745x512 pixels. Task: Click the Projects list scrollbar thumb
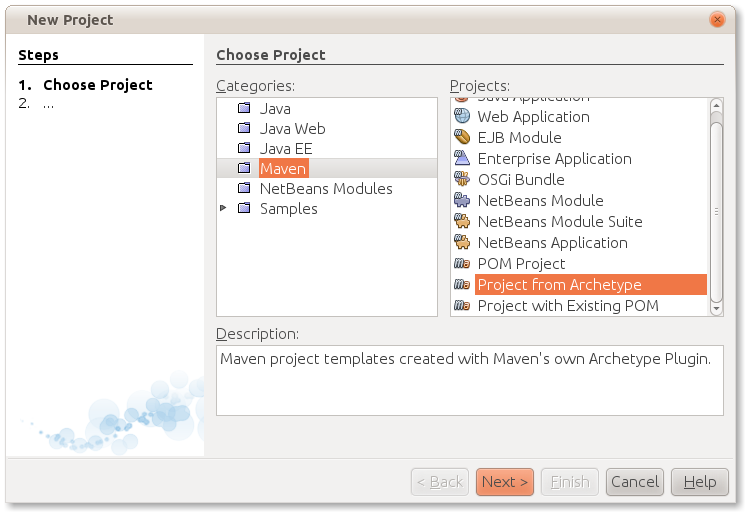[716, 211]
